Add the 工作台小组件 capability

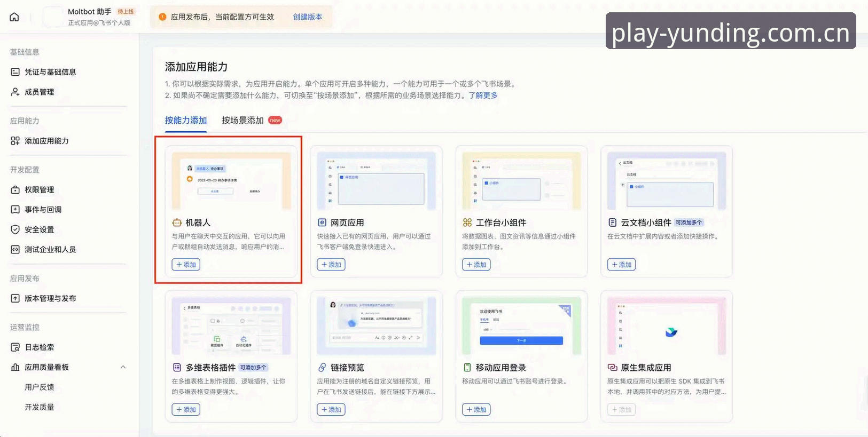[x=476, y=265]
